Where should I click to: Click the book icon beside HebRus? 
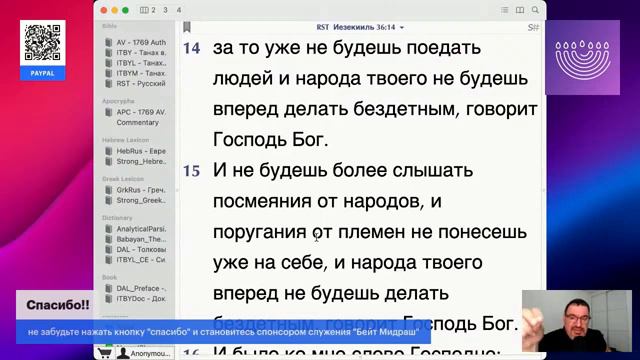(109, 151)
